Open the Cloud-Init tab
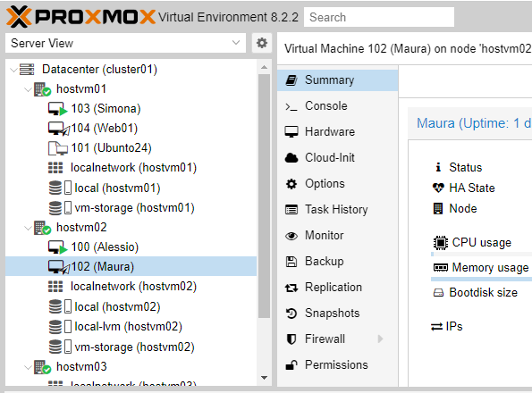The width and height of the screenshot is (532, 393). point(338,157)
